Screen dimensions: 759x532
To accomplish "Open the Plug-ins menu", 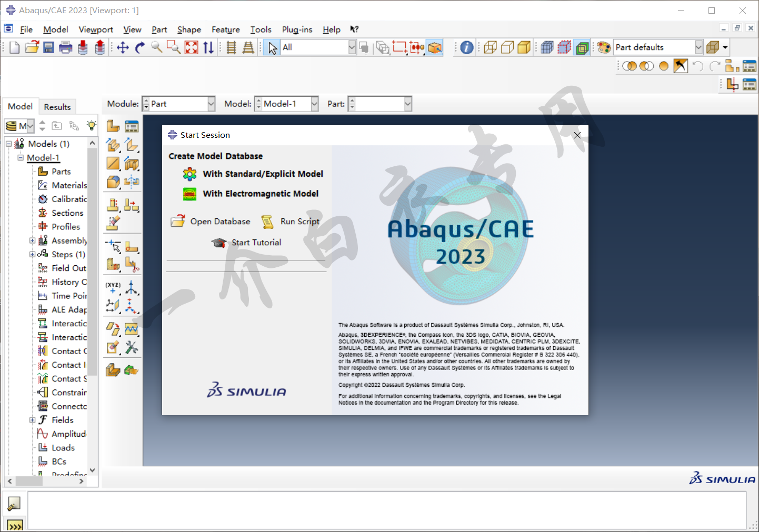I will 297,29.
